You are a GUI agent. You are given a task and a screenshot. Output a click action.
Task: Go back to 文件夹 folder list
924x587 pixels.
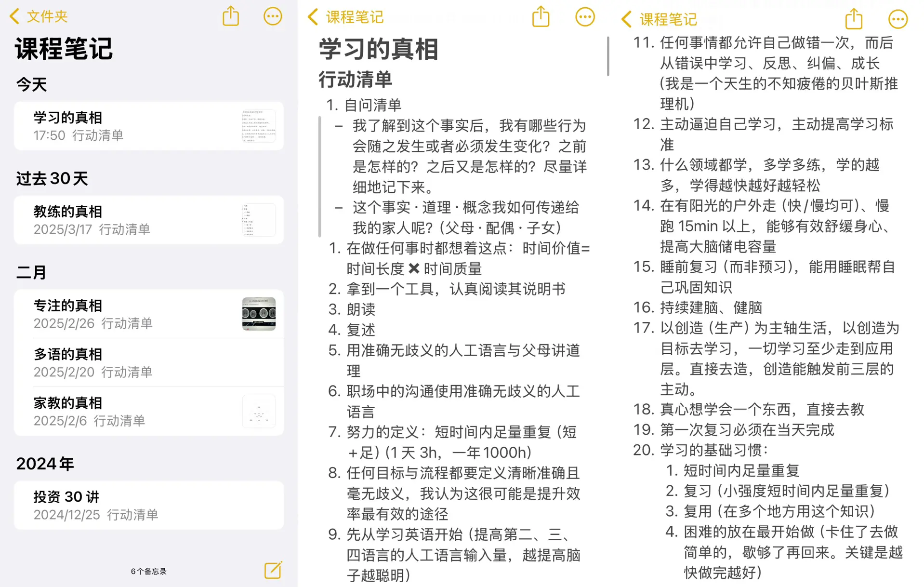pyautogui.click(x=39, y=16)
